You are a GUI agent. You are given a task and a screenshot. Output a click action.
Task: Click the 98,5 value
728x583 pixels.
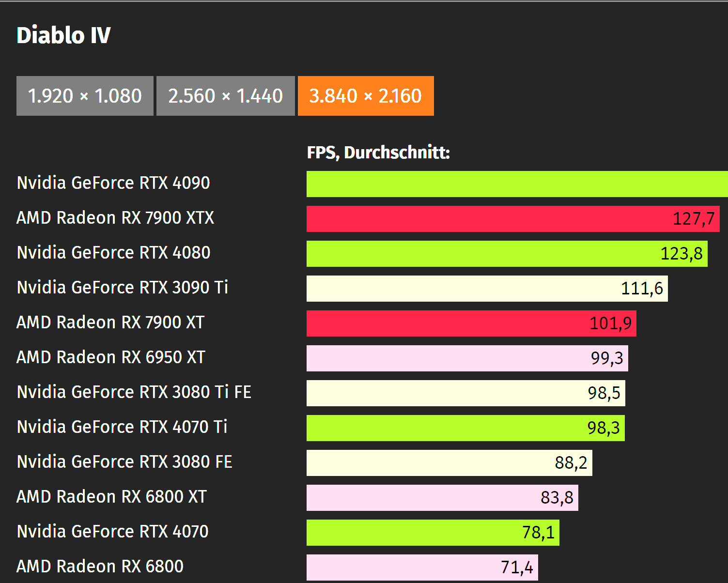click(x=604, y=393)
